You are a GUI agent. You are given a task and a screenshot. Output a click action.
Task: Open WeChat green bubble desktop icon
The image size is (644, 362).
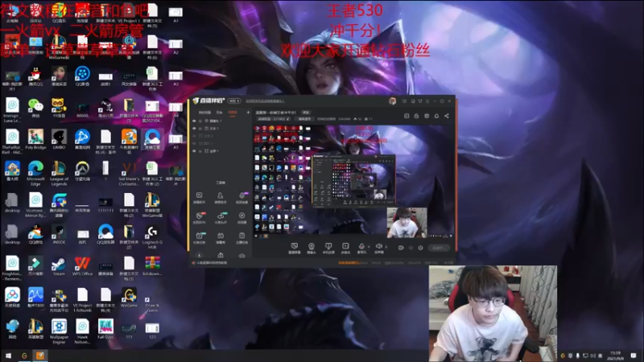(x=35, y=108)
